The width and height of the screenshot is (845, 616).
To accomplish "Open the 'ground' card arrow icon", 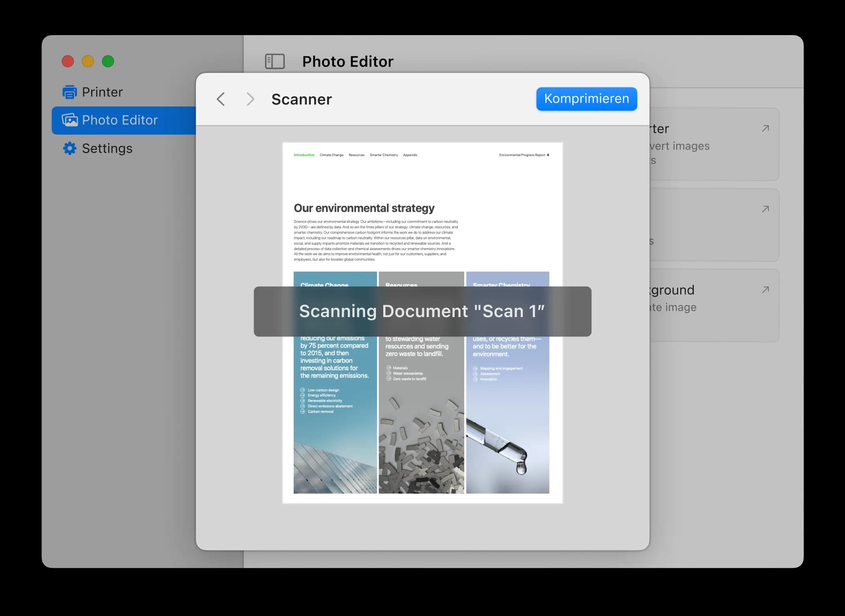I will point(765,290).
